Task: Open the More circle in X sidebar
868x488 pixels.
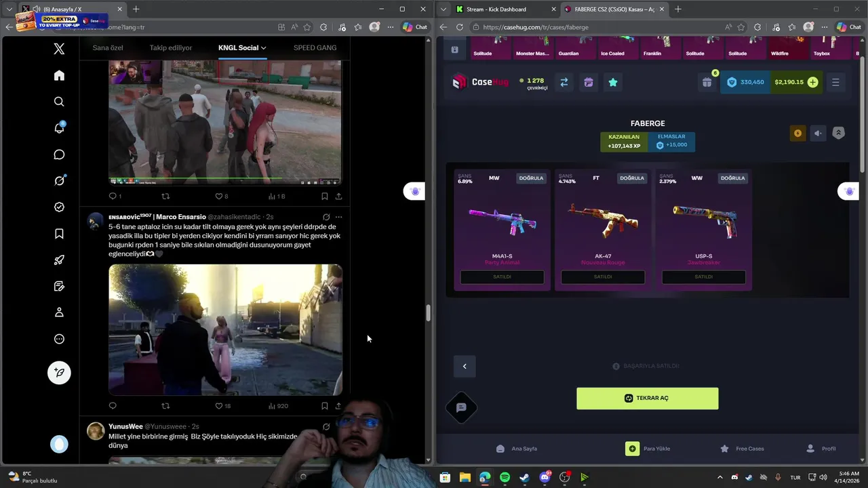Action: point(59,339)
